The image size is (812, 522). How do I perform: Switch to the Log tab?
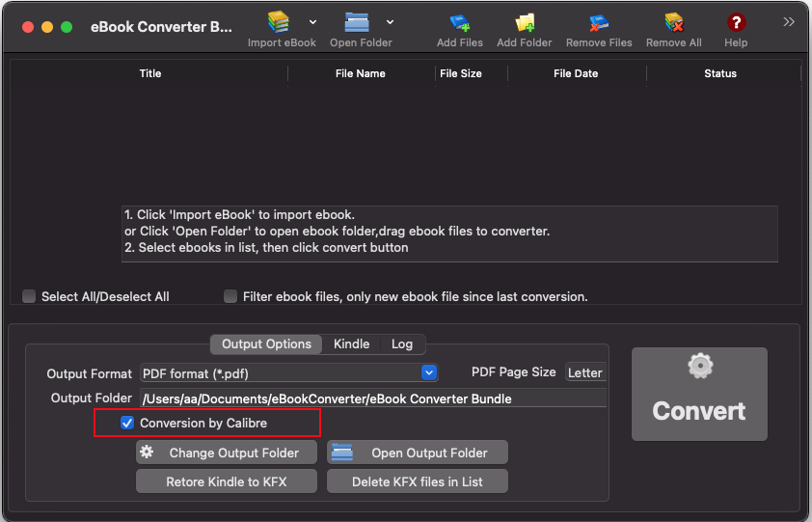click(x=402, y=344)
